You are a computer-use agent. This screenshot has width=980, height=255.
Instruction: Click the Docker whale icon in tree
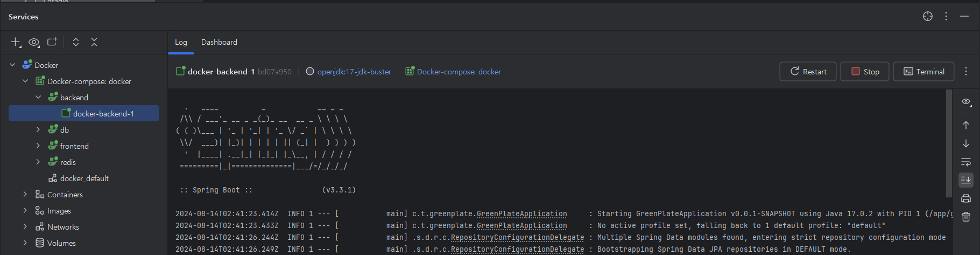[x=27, y=65]
